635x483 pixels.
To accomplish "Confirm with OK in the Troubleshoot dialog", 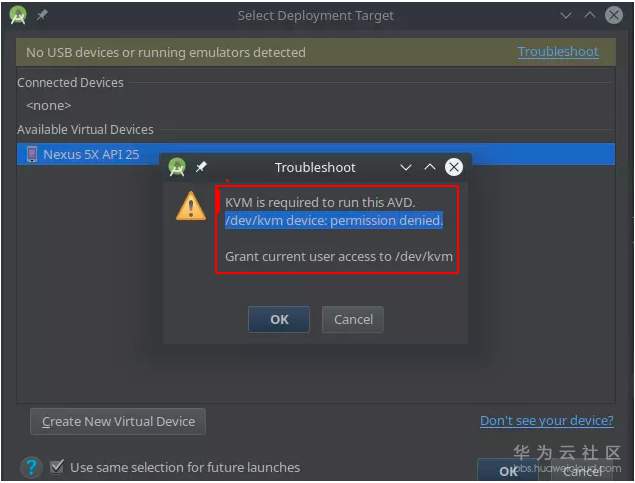I will [x=279, y=319].
